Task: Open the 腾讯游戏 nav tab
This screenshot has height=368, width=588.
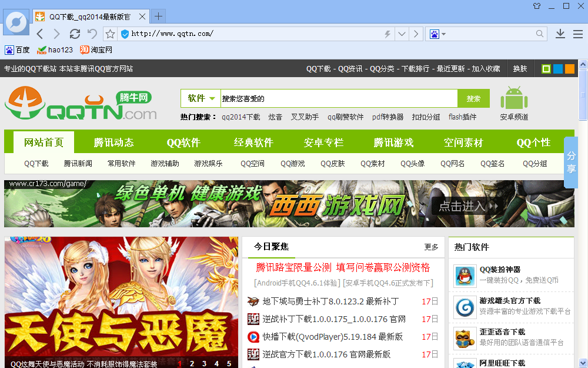Action: (x=394, y=142)
